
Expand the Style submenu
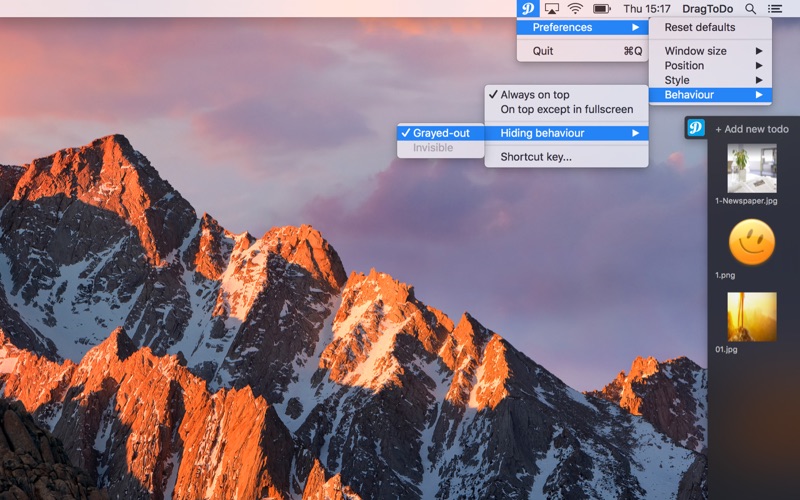tap(710, 80)
